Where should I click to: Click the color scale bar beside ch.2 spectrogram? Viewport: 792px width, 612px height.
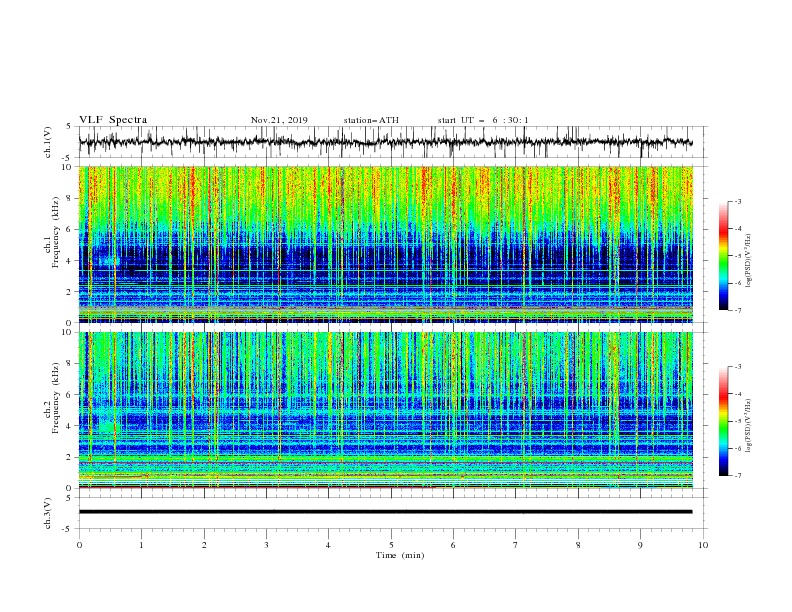pyautogui.click(x=724, y=421)
